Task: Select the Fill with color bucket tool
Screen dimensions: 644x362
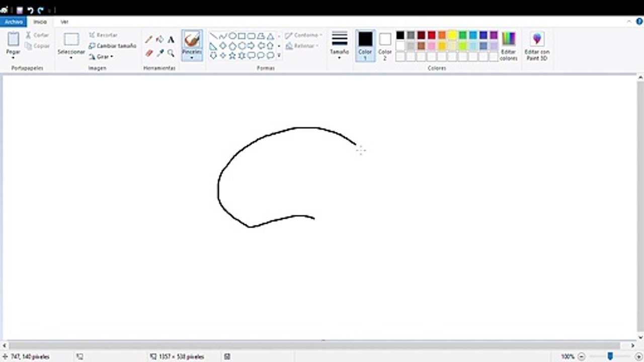Action: pyautogui.click(x=160, y=39)
